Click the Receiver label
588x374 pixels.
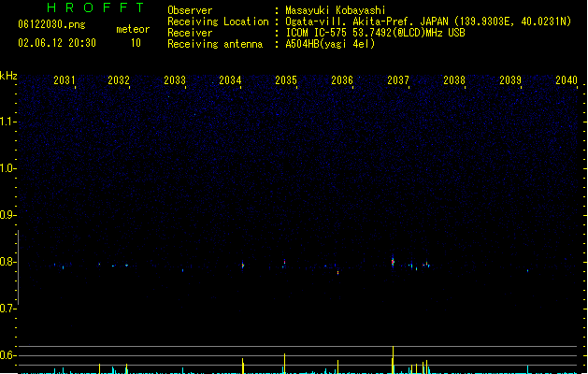click(190, 33)
